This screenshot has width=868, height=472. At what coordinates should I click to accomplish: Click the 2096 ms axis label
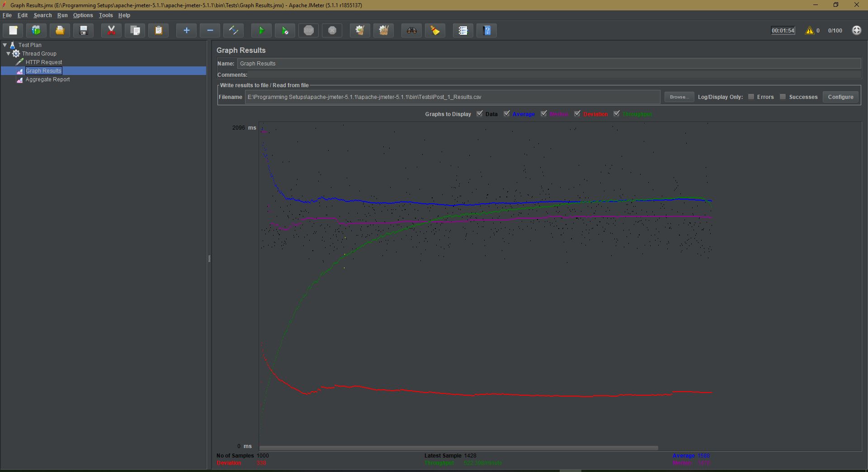click(244, 128)
